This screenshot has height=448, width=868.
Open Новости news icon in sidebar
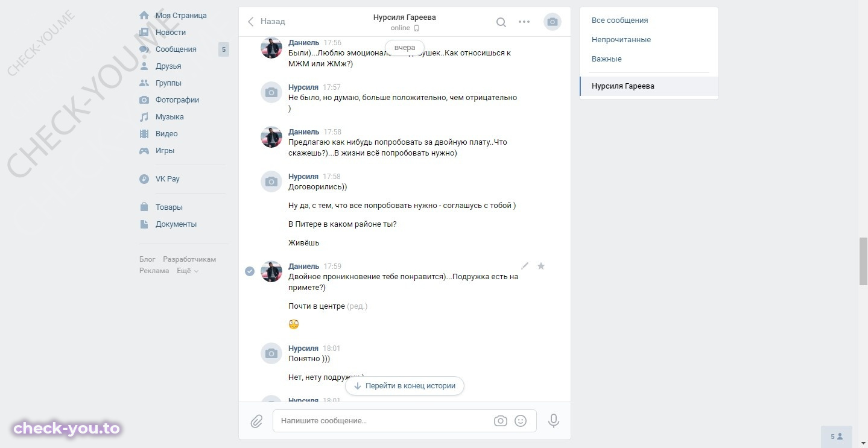pyautogui.click(x=144, y=32)
